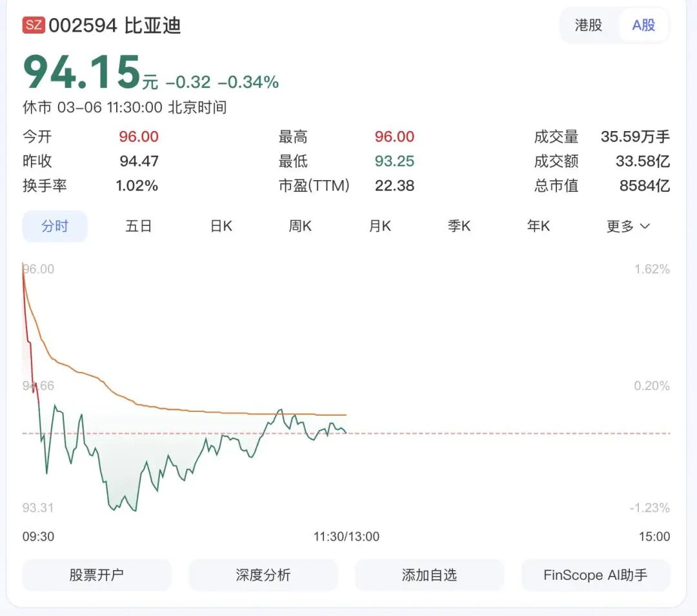The image size is (697, 616).
Task: Select the 分时 chart tab
Action: tap(55, 226)
